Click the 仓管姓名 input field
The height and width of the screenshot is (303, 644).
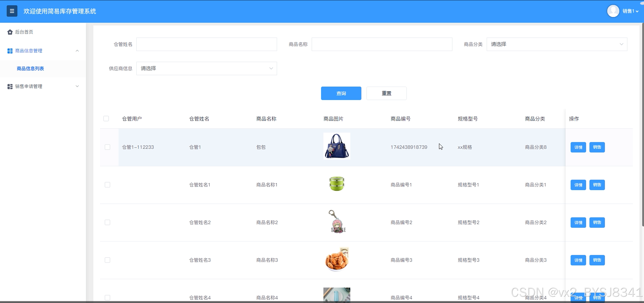pyautogui.click(x=206, y=44)
